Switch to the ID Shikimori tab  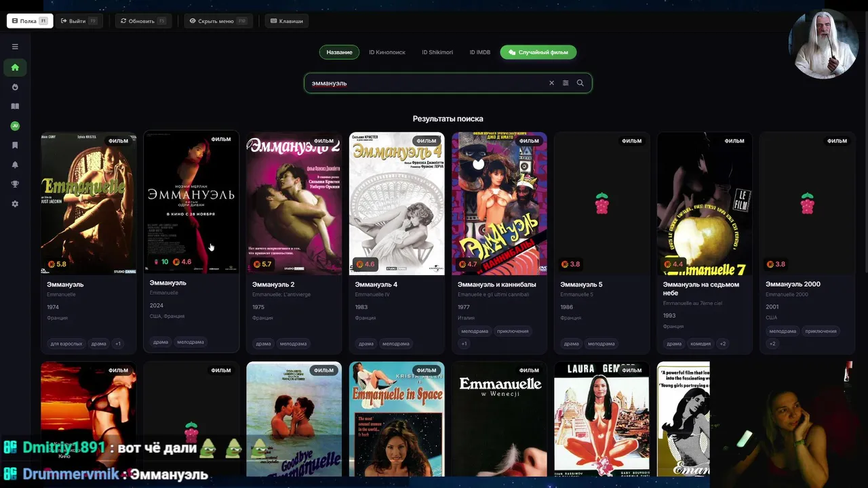pos(437,52)
